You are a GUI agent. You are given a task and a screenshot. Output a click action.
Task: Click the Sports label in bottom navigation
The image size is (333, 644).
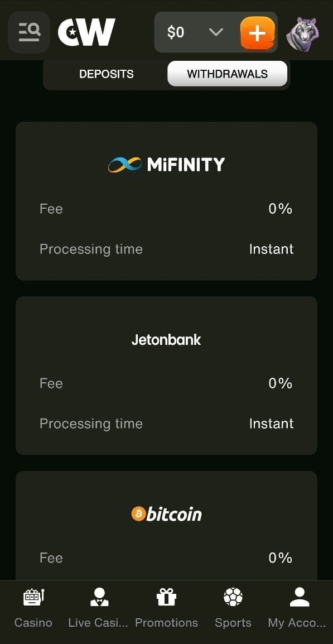tap(233, 622)
